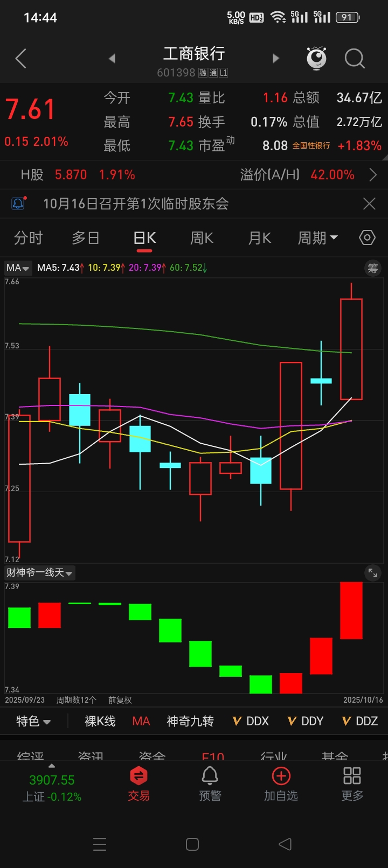Tap the change value 0.15 2.01%
The height and width of the screenshot is (868, 388).
[x=36, y=142]
